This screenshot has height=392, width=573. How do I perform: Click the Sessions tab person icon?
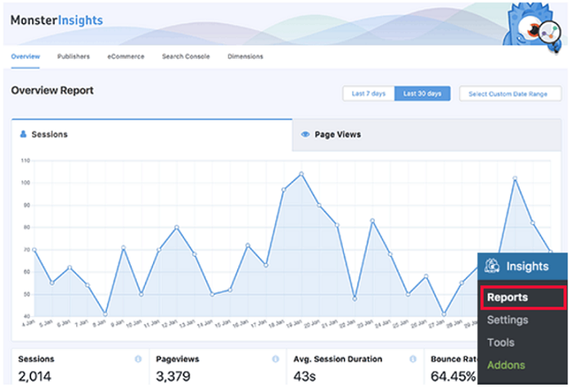click(23, 134)
